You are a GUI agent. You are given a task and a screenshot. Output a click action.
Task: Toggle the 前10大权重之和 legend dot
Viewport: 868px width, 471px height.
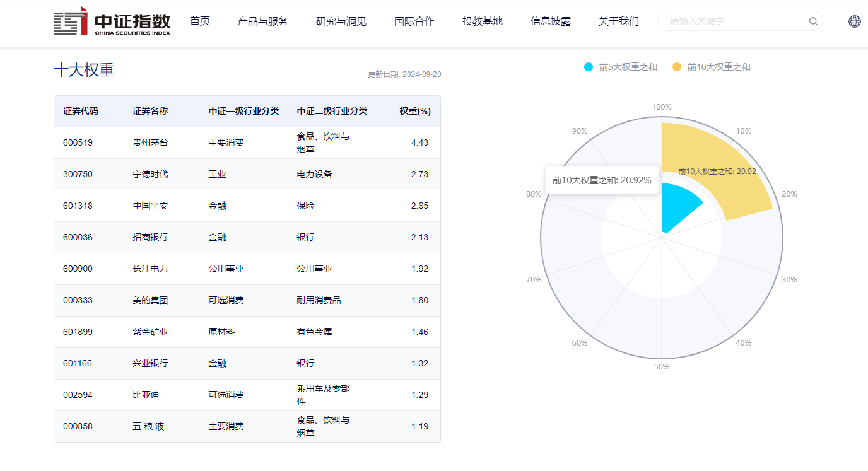[x=677, y=67]
